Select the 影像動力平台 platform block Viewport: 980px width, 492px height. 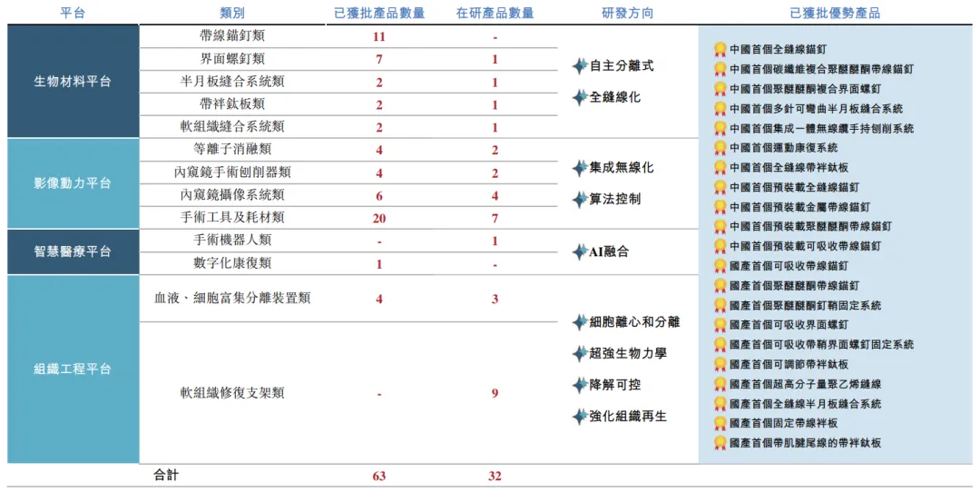click(73, 182)
